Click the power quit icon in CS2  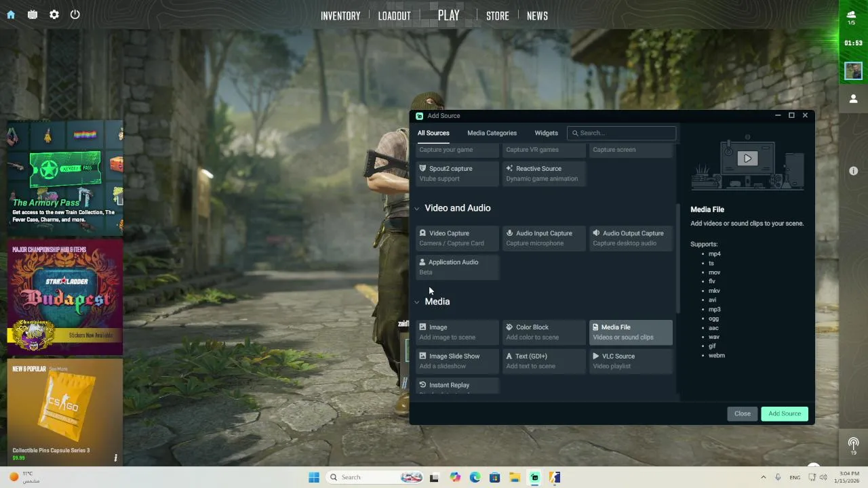tap(75, 14)
